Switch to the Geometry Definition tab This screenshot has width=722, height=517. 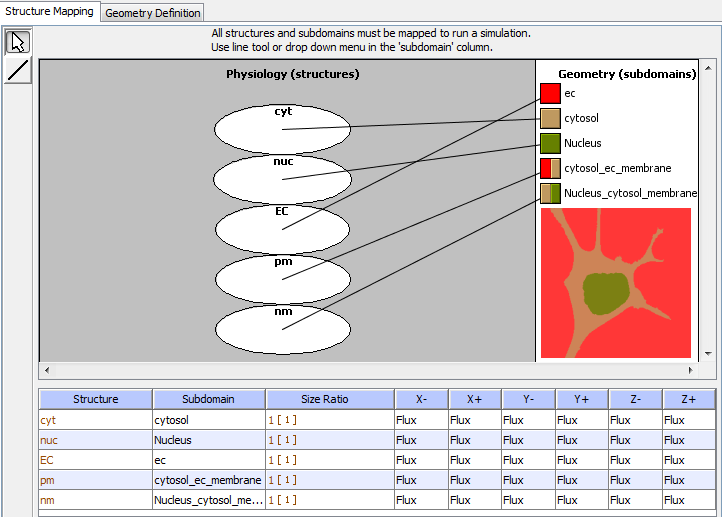pyautogui.click(x=152, y=13)
